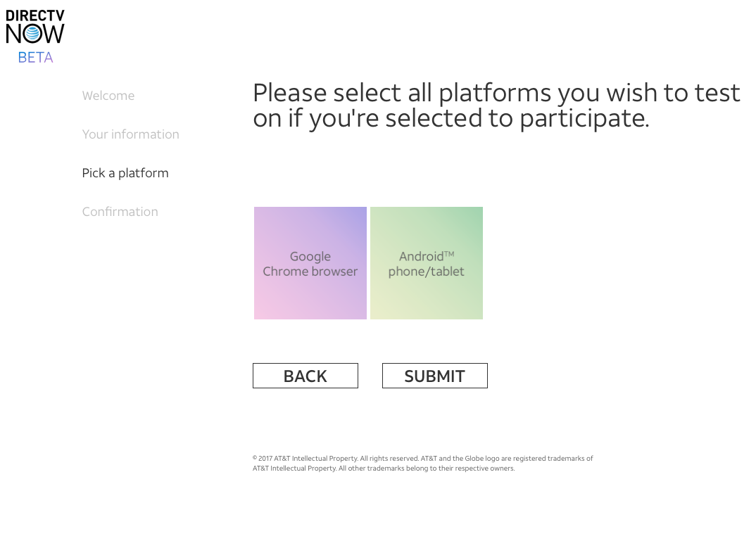Click the word "Google" on the pink tile

(310, 257)
